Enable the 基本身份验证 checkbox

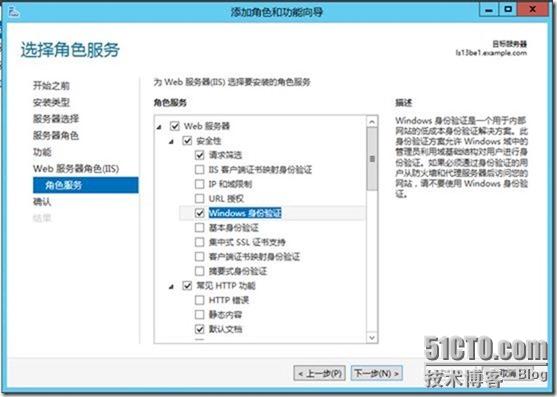(200, 228)
